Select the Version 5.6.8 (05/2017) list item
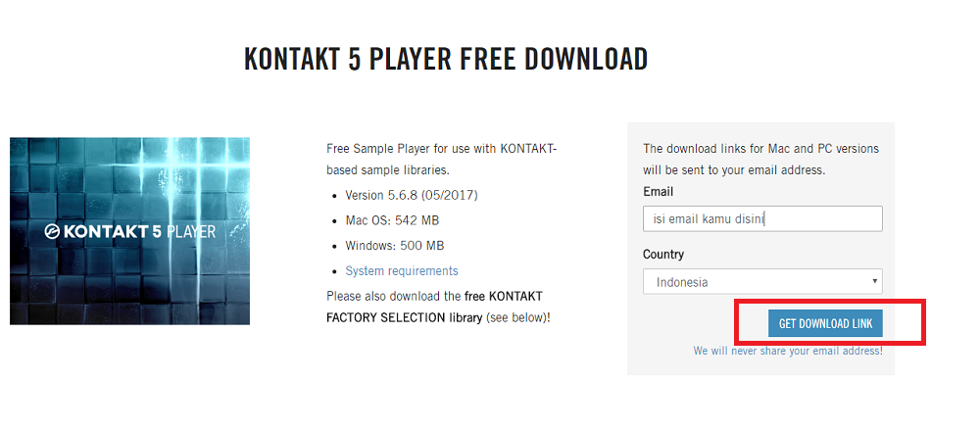 pyautogui.click(x=412, y=195)
